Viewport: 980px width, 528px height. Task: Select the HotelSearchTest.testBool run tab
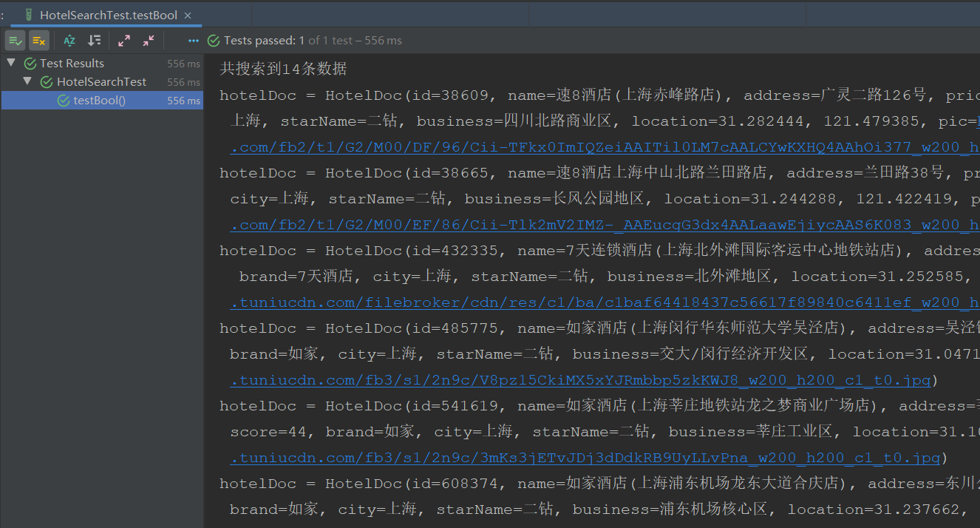click(108, 15)
